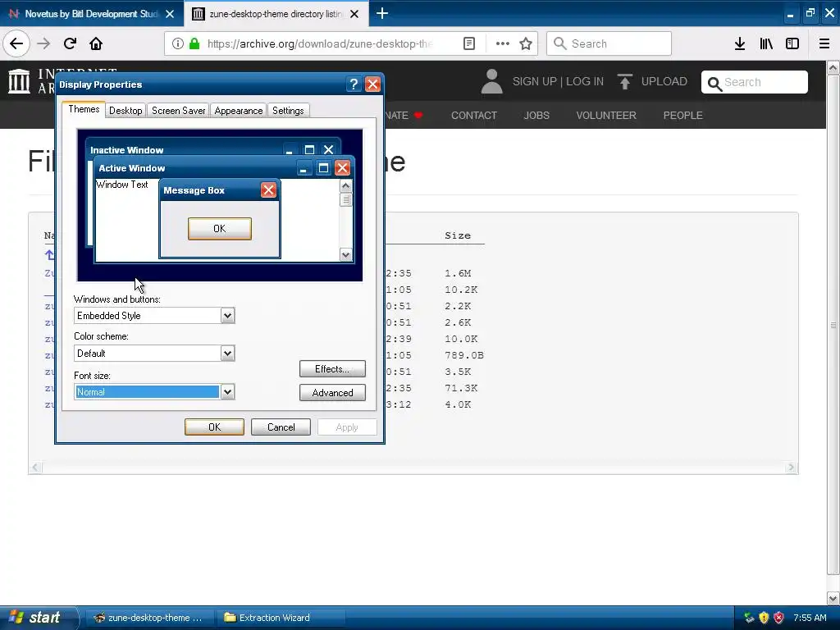840x630 pixels.
Task: Click the preview window scrollbar up arrow
Action: pyautogui.click(x=345, y=186)
